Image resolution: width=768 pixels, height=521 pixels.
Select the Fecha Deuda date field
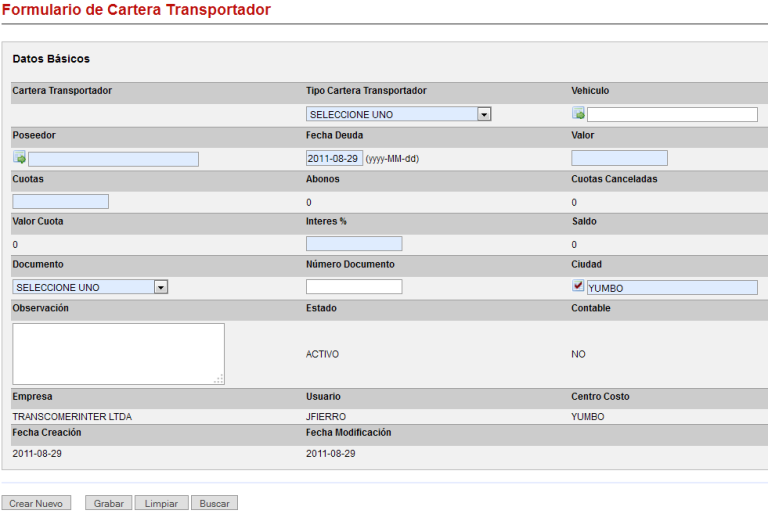[333, 158]
